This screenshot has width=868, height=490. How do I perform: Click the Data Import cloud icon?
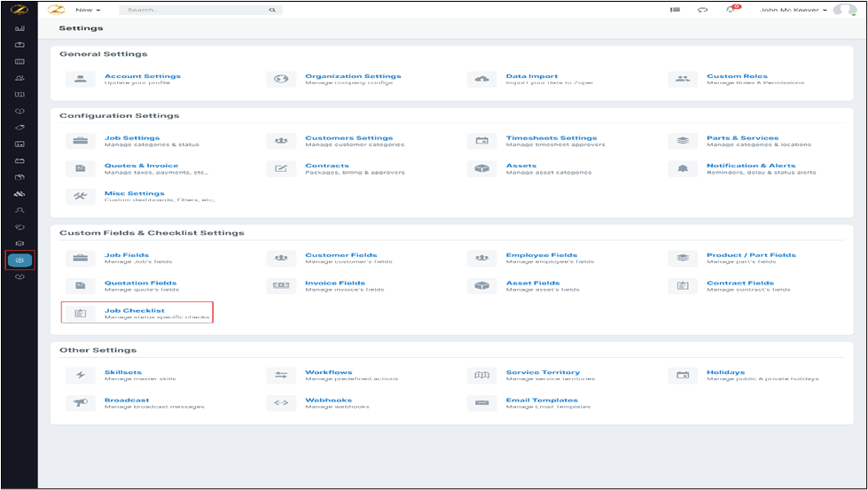(x=482, y=80)
